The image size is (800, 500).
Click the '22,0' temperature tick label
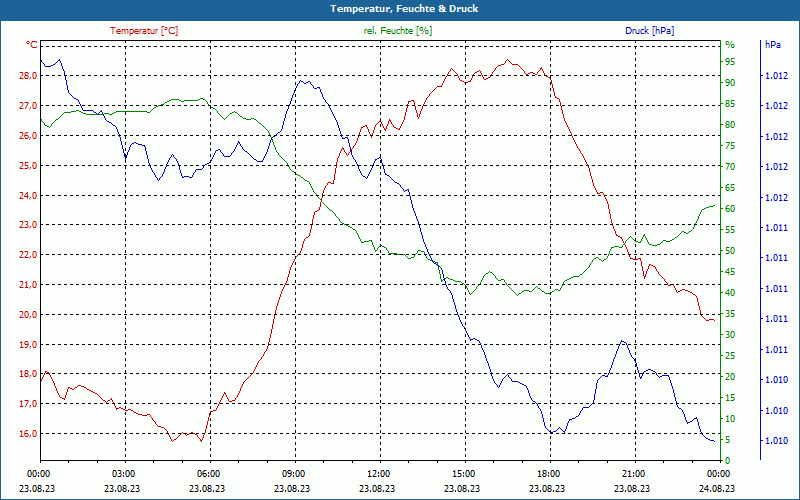[x=29, y=255]
